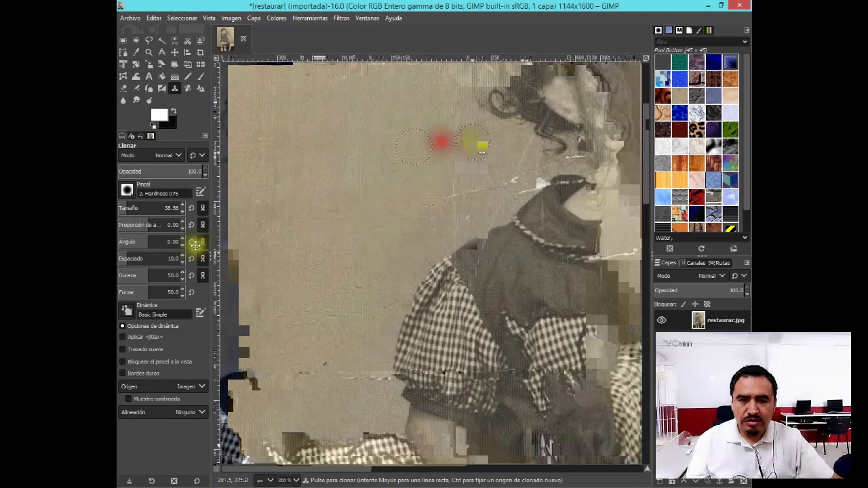Select the Paths tool
Viewport: 868px width, 488px height.
(x=123, y=52)
